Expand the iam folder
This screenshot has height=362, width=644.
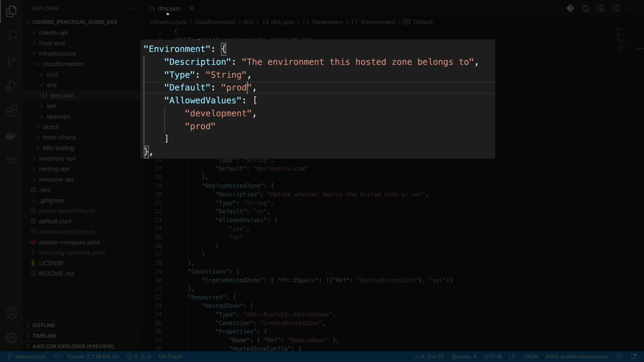[51, 106]
